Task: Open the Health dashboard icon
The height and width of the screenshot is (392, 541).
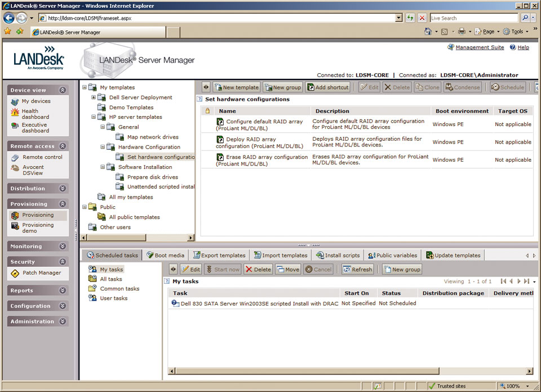Action: tap(15, 113)
